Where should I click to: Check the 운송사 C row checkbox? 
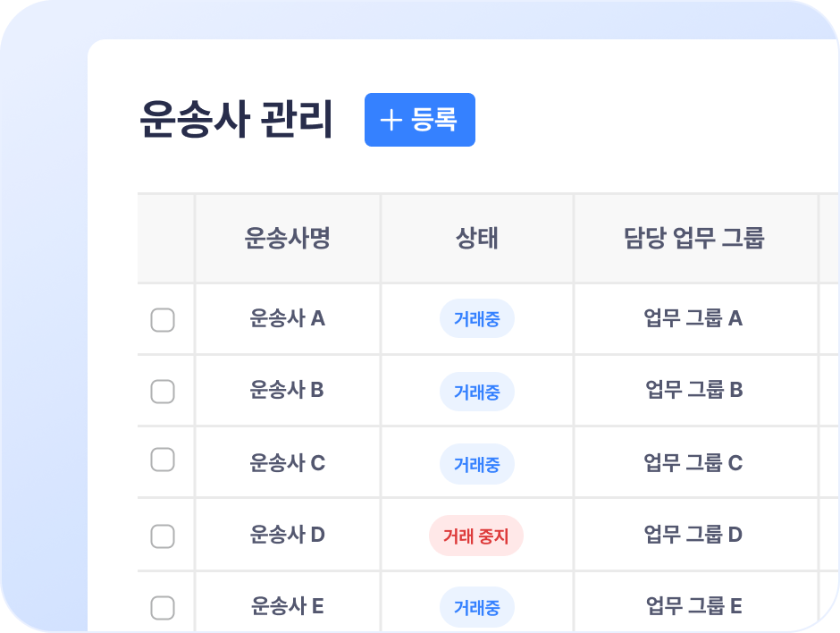pos(163,460)
